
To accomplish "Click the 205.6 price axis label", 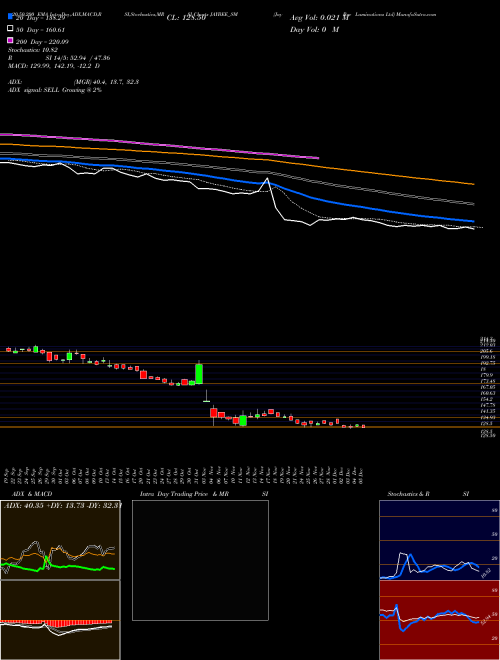I will pyautogui.click(x=485, y=351).
